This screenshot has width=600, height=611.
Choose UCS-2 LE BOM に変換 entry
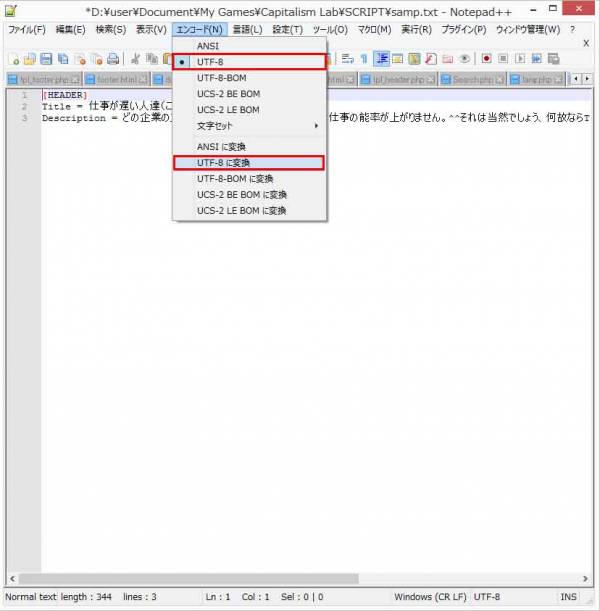click(x=249, y=211)
